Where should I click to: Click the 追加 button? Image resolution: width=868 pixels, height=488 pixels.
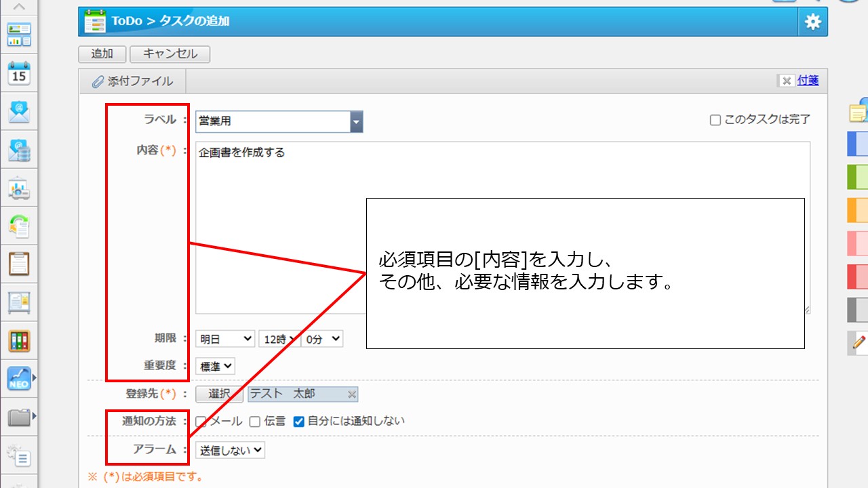tap(102, 54)
